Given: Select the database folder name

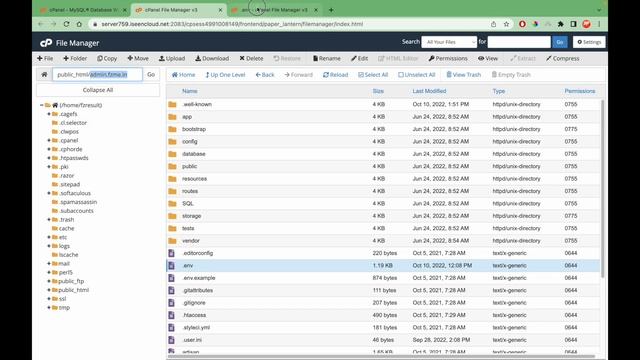Looking at the screenshot, I should 193,154.
